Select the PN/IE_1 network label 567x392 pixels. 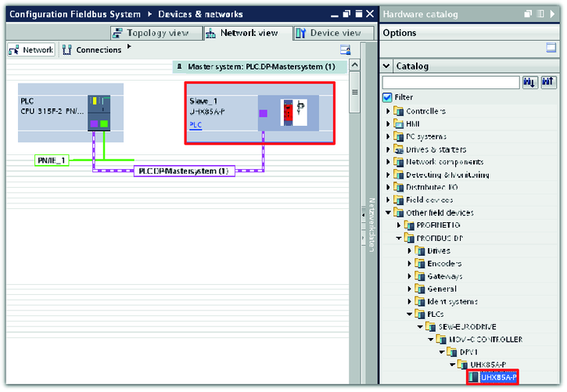click(x=52, y=160)
